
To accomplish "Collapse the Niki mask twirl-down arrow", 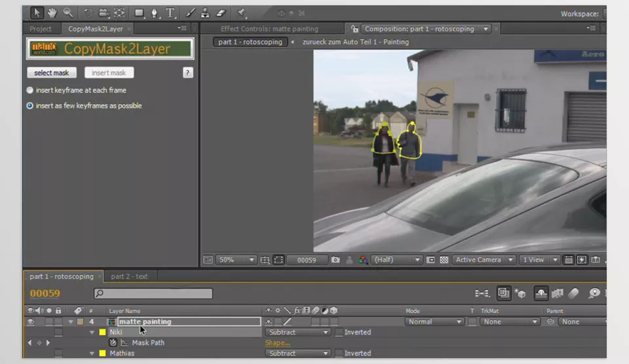I will pyautogui.click(x=92, y=333).
